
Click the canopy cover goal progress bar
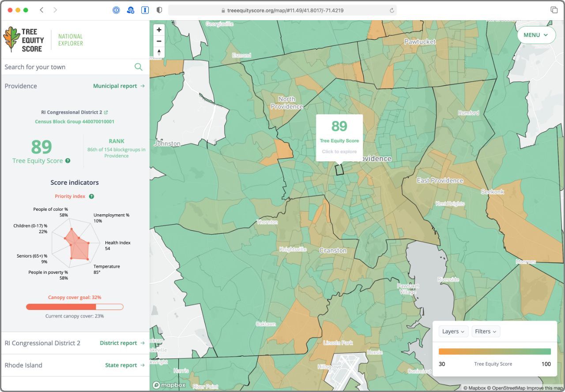coord(74,306)
